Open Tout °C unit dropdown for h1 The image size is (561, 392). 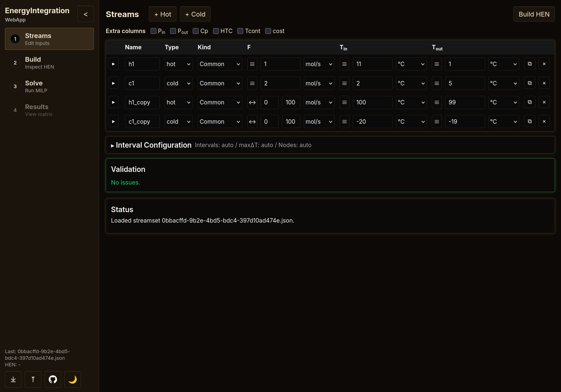point(503,64)
